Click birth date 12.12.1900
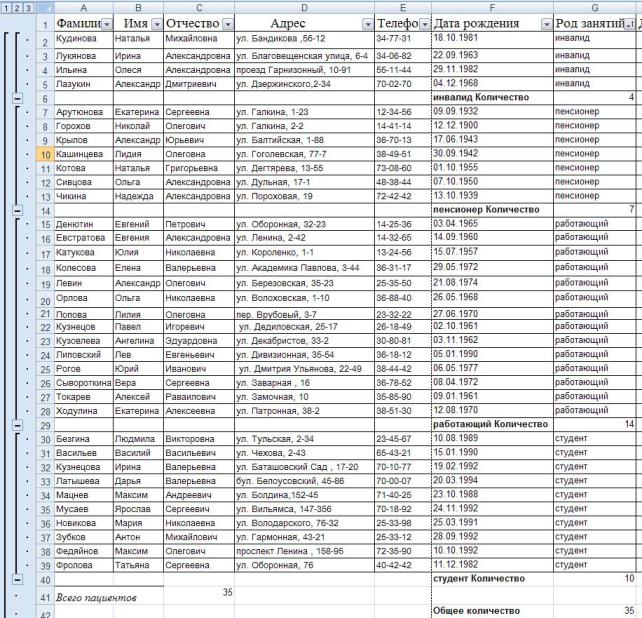The image size is (642, 618). pos(455,125)
